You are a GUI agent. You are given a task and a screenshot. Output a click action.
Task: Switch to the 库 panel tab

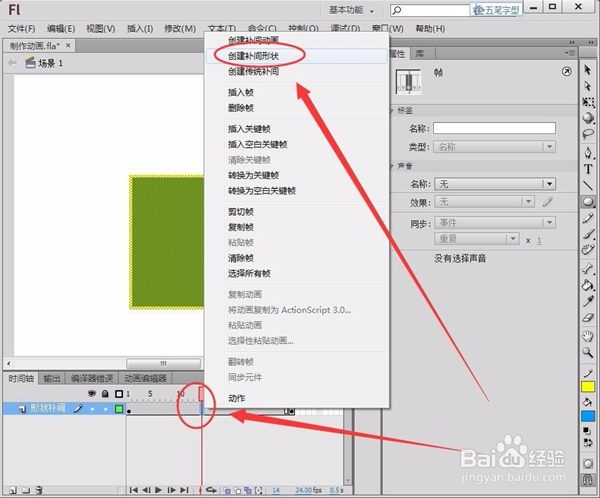tap(420, 54)
